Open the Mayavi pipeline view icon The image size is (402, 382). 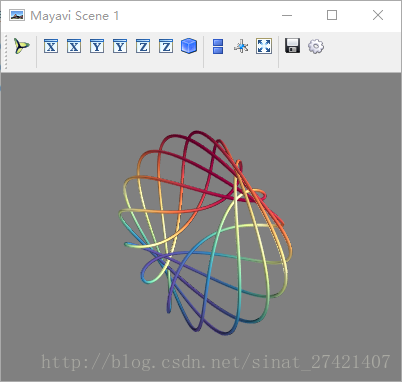22,46
